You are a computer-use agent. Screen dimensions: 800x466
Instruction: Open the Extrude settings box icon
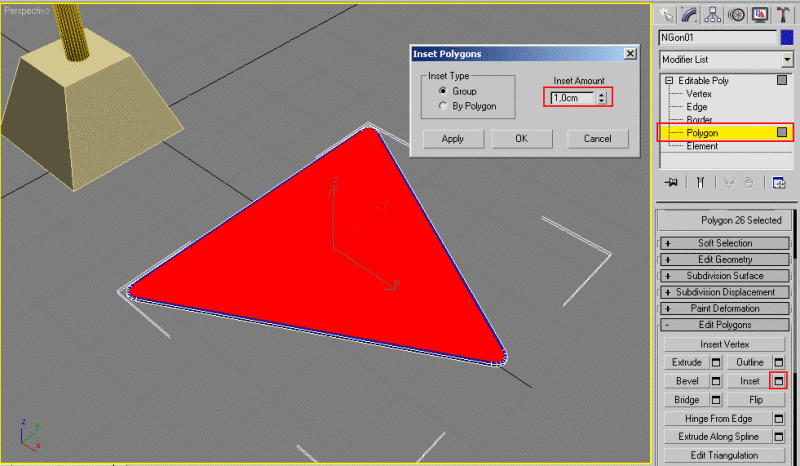tap(716, 362)
